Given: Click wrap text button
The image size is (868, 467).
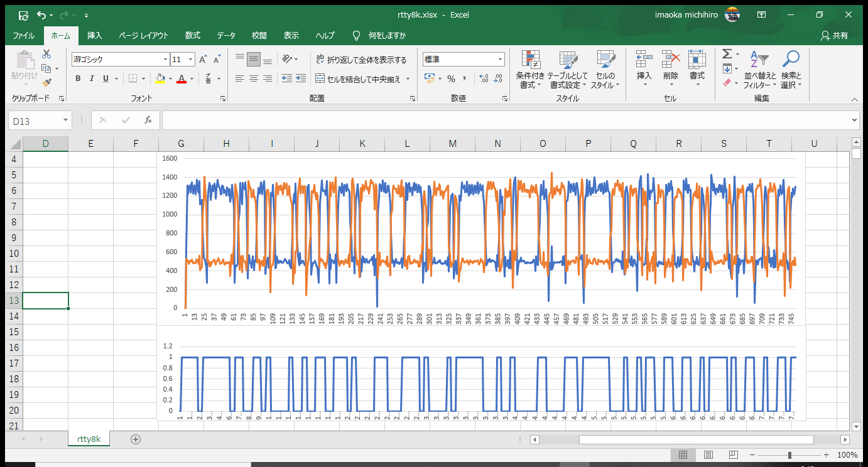Looking at the screenshot, I should [x=361, y=60].
